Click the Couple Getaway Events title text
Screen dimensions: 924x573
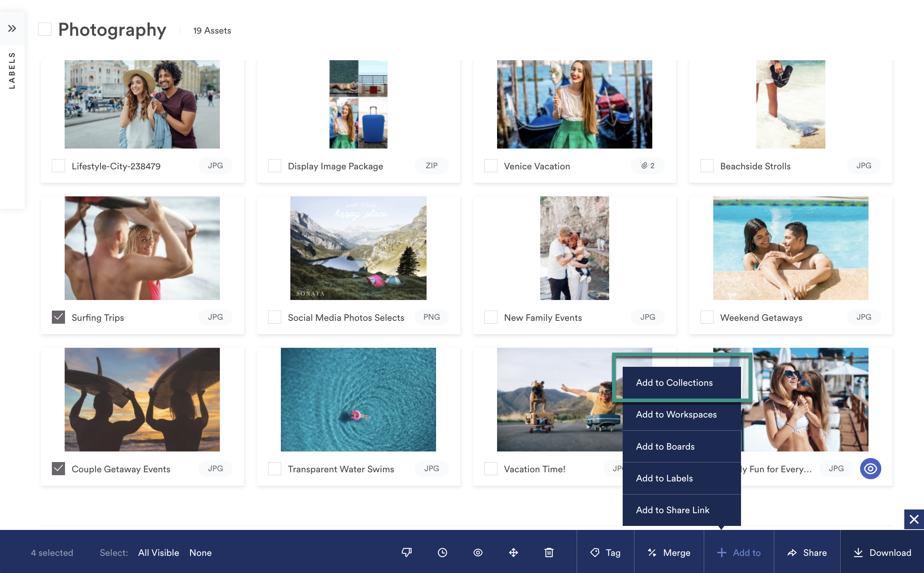tap(121, 469)
